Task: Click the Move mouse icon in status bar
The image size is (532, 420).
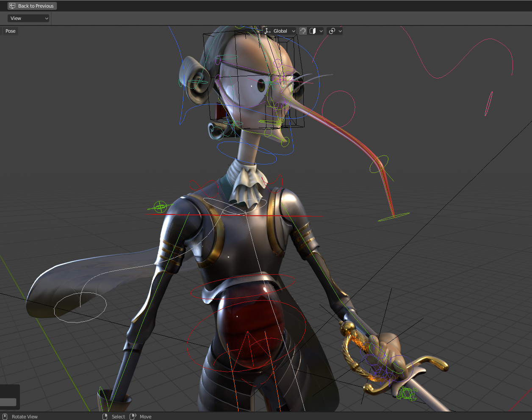Action: pyautogui.click(x=133, y=417)
